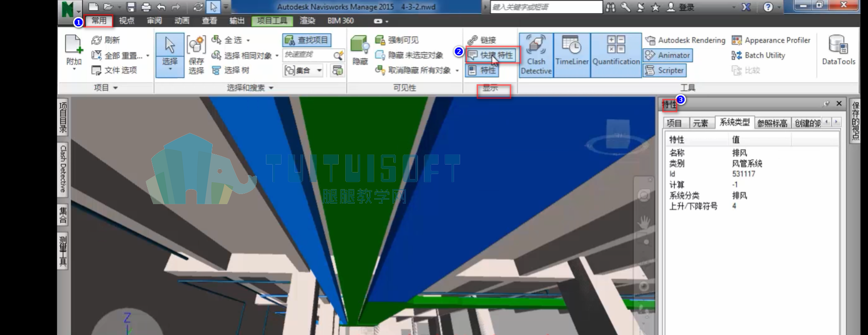Switch to the 输出 ribbon tab
The width and height of the screenshot is (868, 335).
(x=237, y=21)
